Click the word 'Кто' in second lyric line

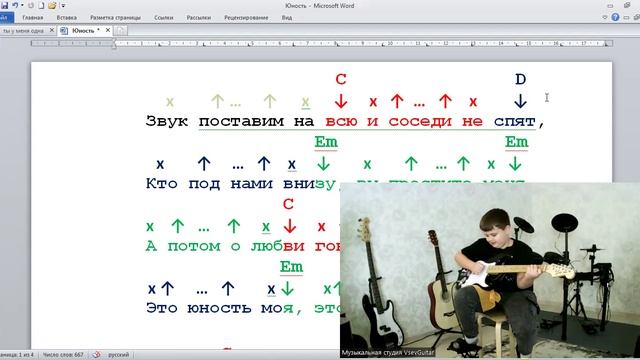pos(162,184)
